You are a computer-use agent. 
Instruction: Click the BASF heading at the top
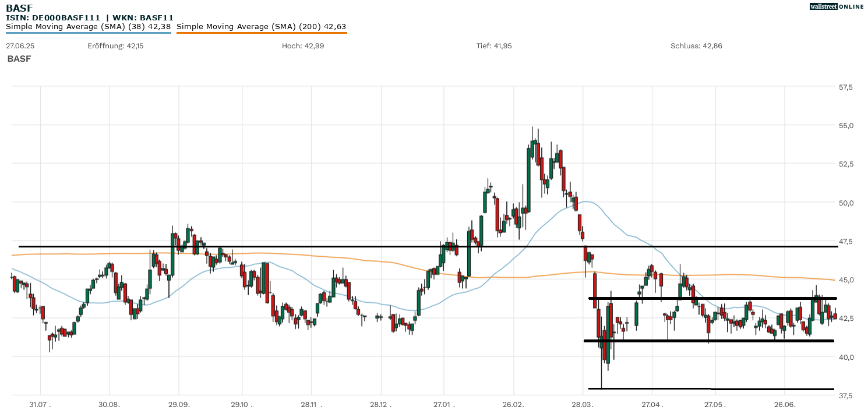point(19,8)
